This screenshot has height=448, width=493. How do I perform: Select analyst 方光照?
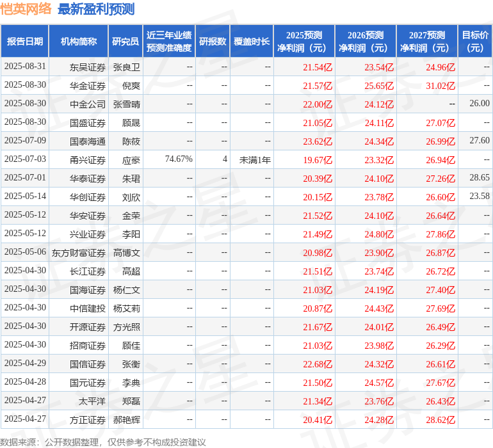(126, 327)
